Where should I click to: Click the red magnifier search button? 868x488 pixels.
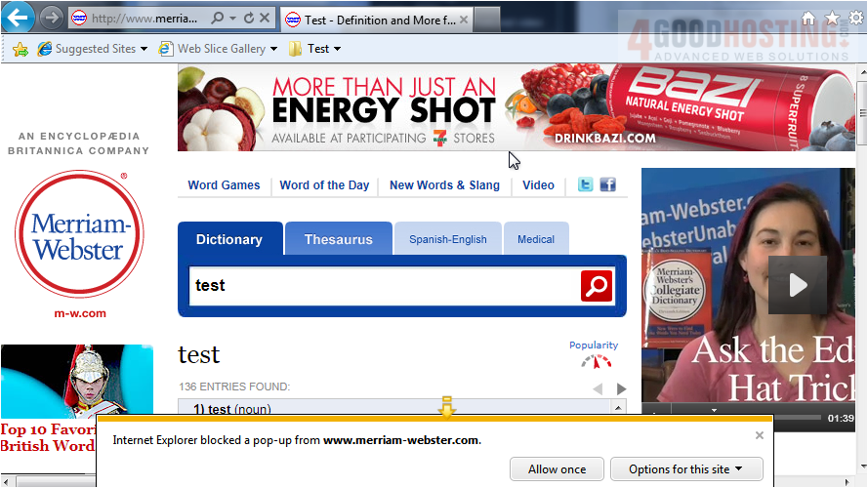tap(596, 286)
